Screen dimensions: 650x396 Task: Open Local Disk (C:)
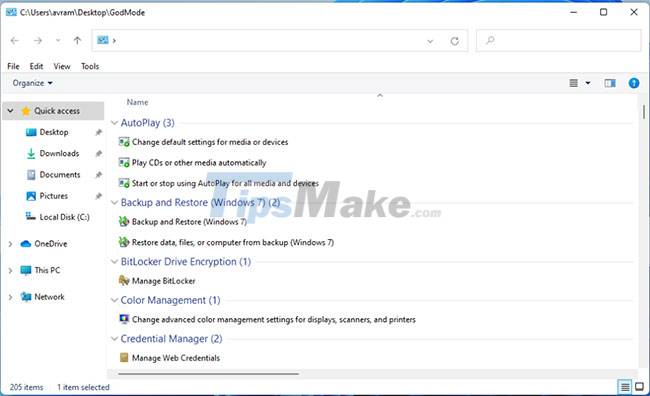64,217
